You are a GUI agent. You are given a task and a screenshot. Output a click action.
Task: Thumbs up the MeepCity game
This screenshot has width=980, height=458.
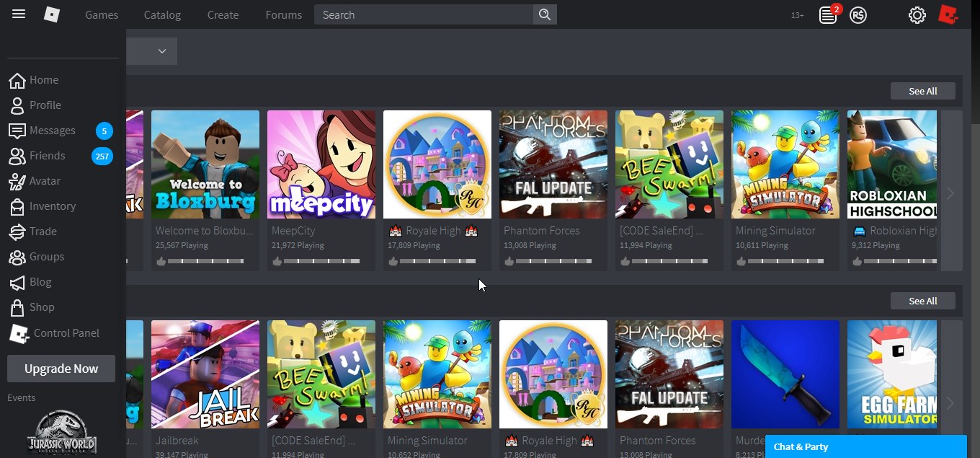(277, 260)
